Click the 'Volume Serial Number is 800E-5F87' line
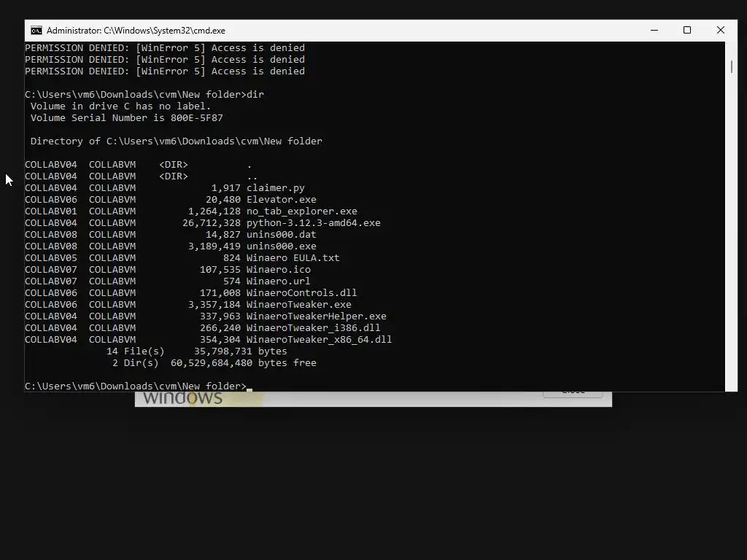Viewport: 747px width, 560px height. pyautogui.click(x=127, y=117)
